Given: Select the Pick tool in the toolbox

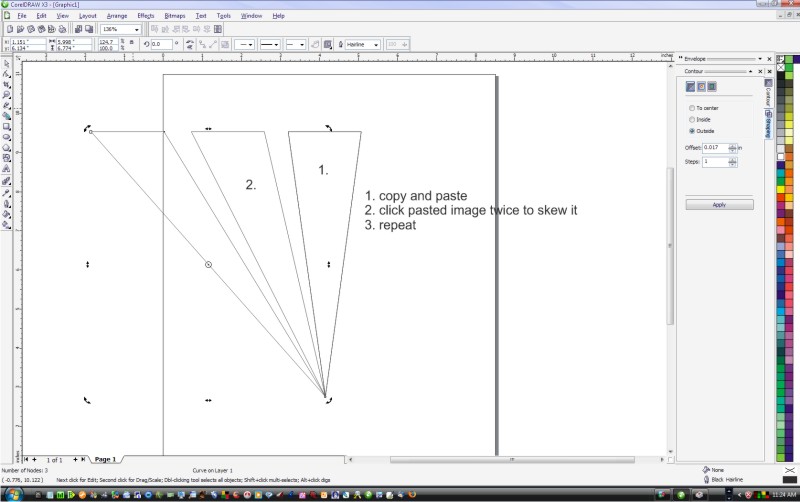Looking at the screenshot, I should 6,64.
